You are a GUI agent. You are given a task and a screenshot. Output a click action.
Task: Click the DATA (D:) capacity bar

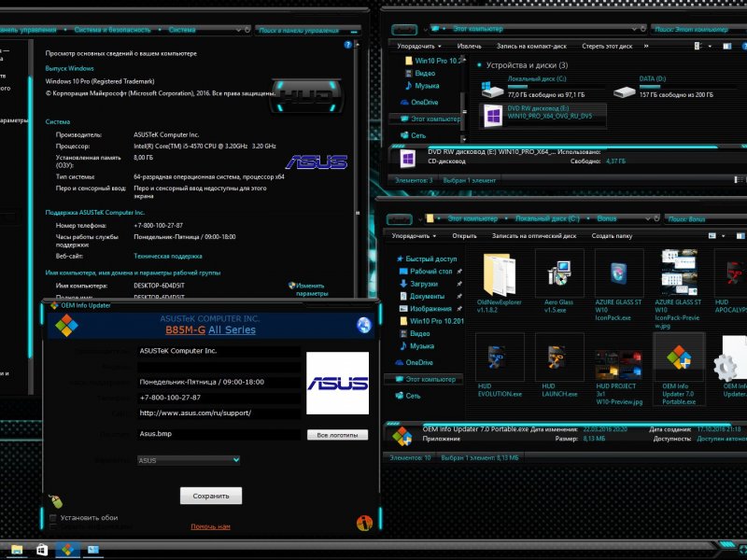point(667,87)
